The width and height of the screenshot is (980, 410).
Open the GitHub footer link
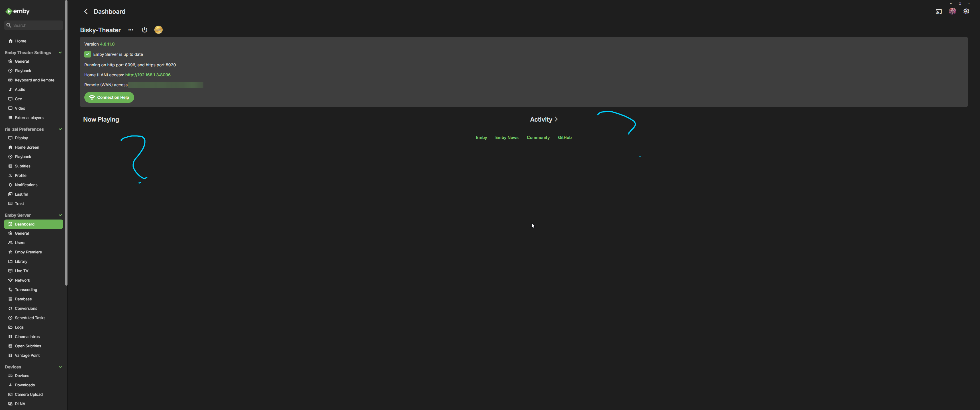[565, 138]
